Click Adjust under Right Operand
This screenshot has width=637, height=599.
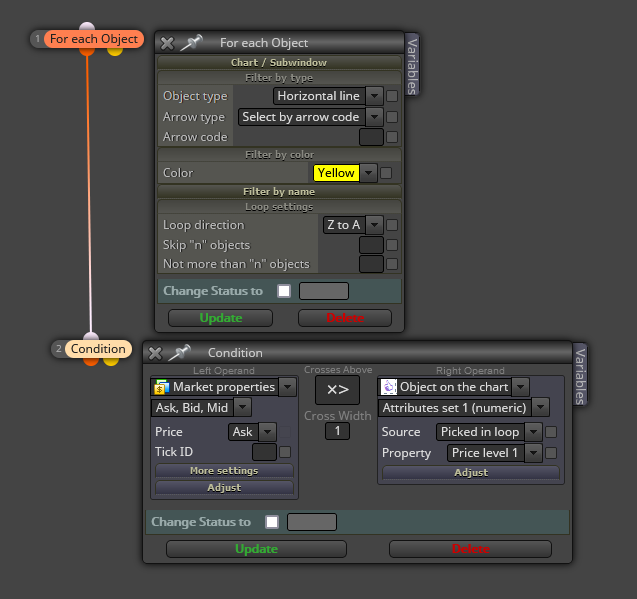(471, 473)
